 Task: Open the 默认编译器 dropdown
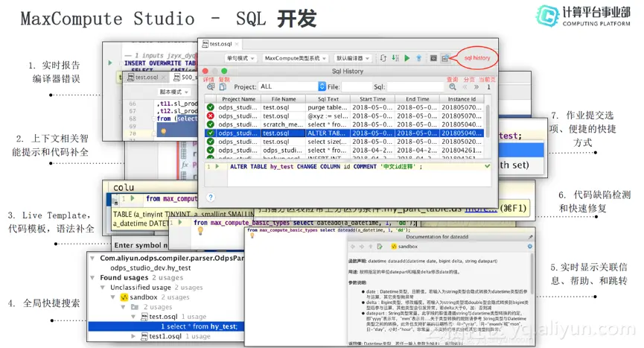click(352, 58)
